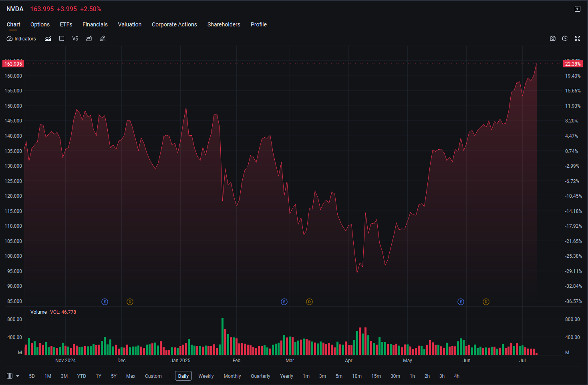Select the 15m interval button
Image resolution: width=588 pixels, height=385 pixels.
click(x=376, y=376)
